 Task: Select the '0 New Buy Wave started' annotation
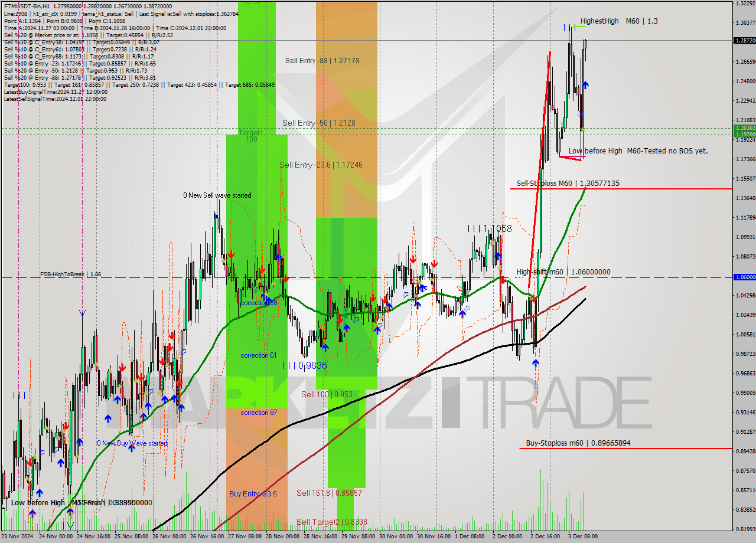(x=132, y=443)
